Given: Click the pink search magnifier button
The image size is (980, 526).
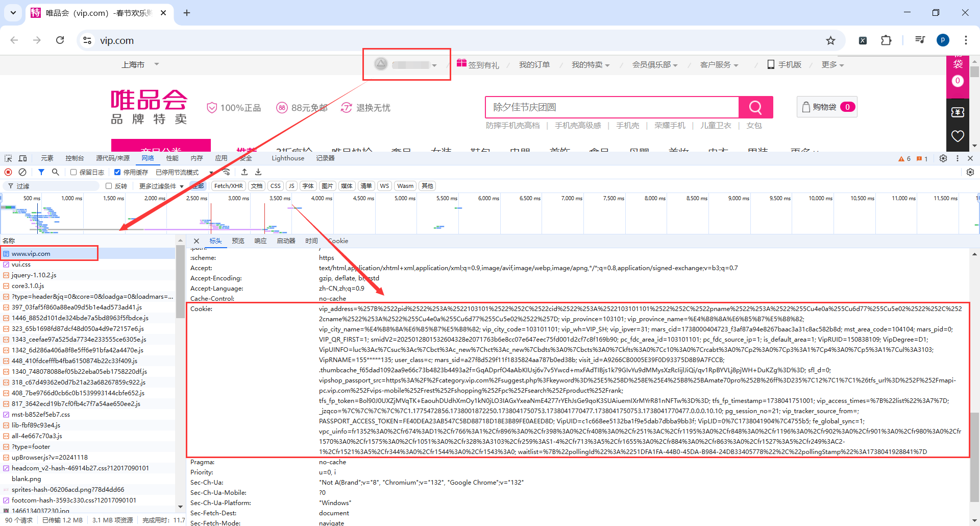Looking at the screenshot, I should coord(755,107).
